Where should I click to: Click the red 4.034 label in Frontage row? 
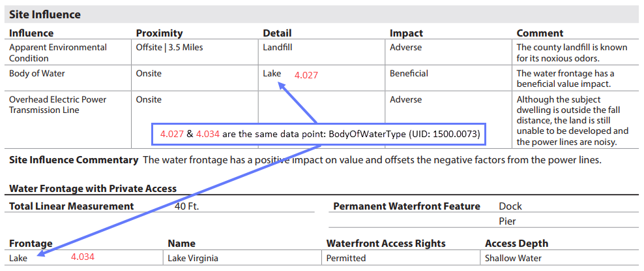tap(83, 257)
